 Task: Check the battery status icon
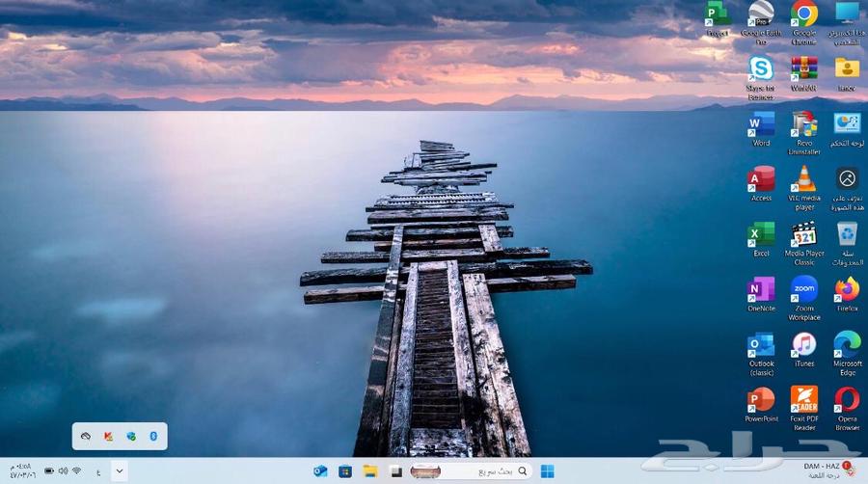[x=49, y=471]
